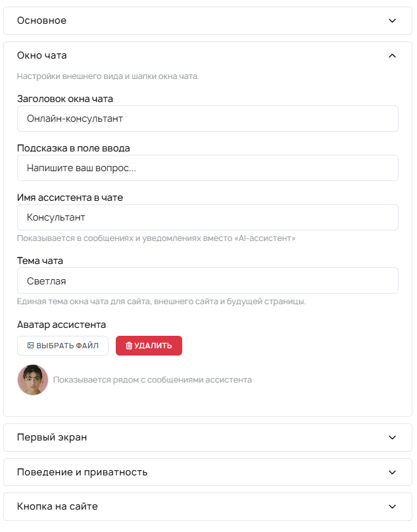Image resolution: width=417 pixels, height=532 pixels.
Task: Open the Поведение и приватность section title
Action: (82, 472)
